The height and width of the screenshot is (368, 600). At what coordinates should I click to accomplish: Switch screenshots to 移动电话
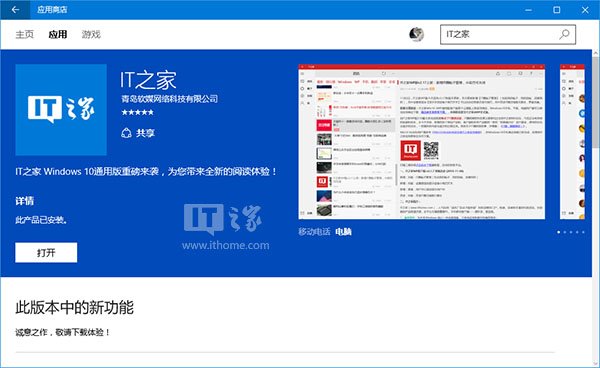coord(314,231)
